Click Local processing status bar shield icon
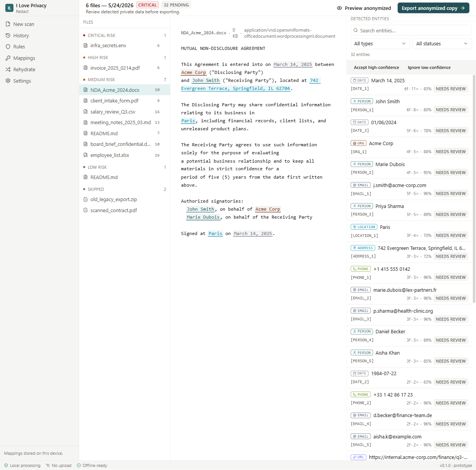 pos(6,465)
